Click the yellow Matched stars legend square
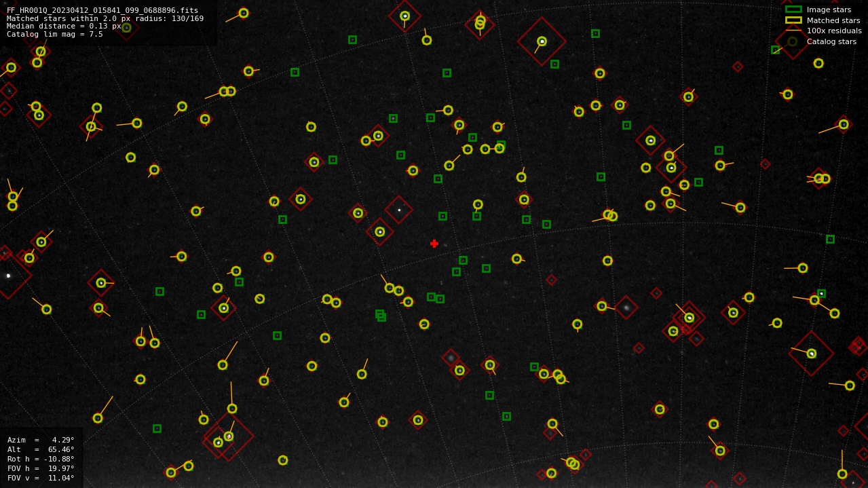Viewport: 868px width, 488px height. pos(793,20)
